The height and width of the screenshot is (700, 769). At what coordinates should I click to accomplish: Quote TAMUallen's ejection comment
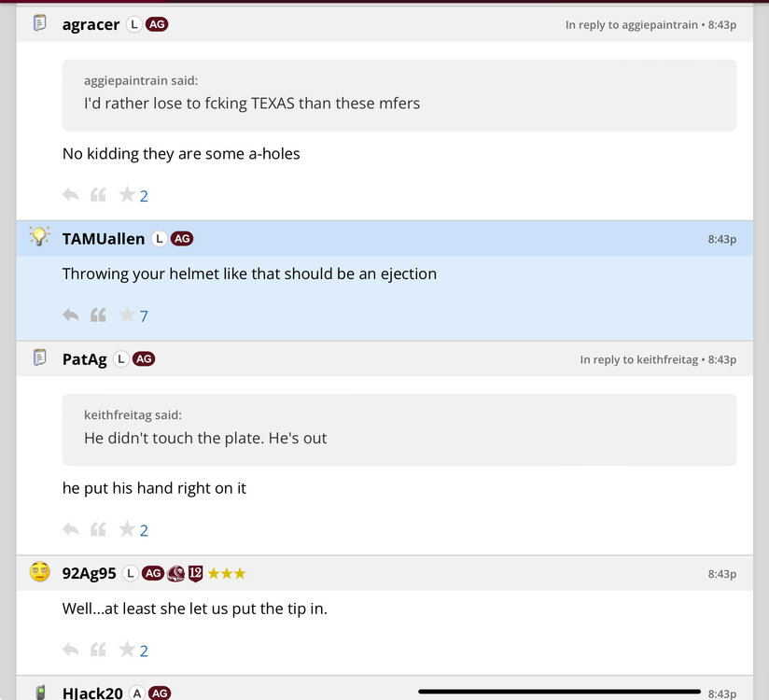(x=98, y=315)
